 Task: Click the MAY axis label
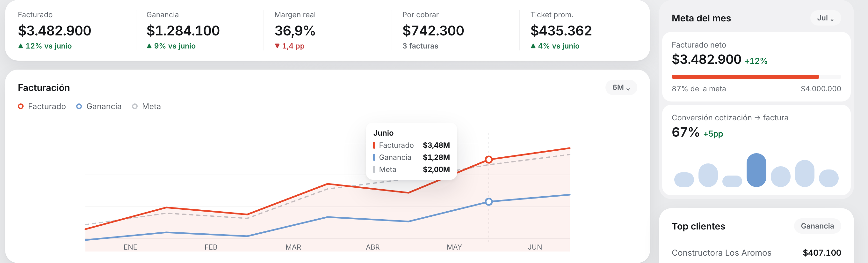coord(454,247)
